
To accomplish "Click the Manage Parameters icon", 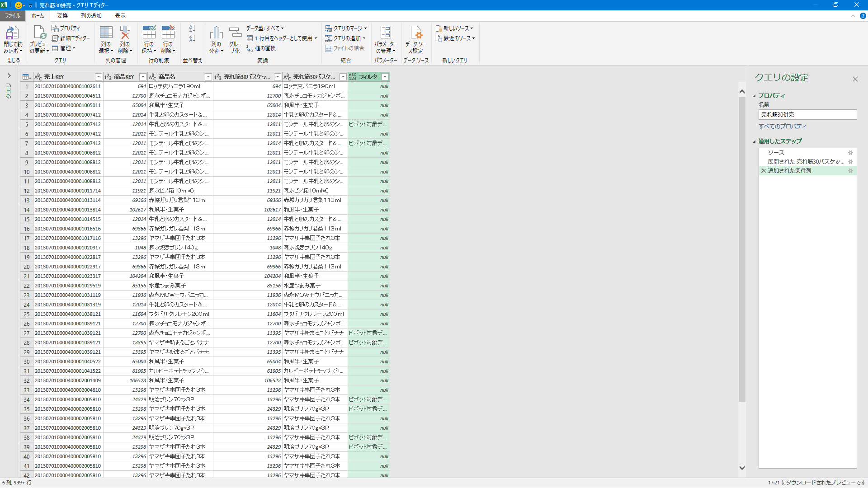I will pyautogui.click(x=386, y=33).
